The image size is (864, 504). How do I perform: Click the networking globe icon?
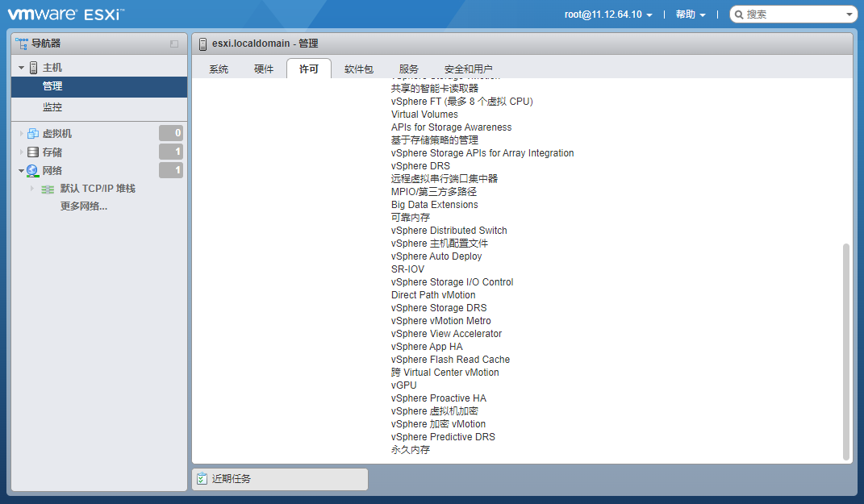pyautogui.click(x=32, y=171)
